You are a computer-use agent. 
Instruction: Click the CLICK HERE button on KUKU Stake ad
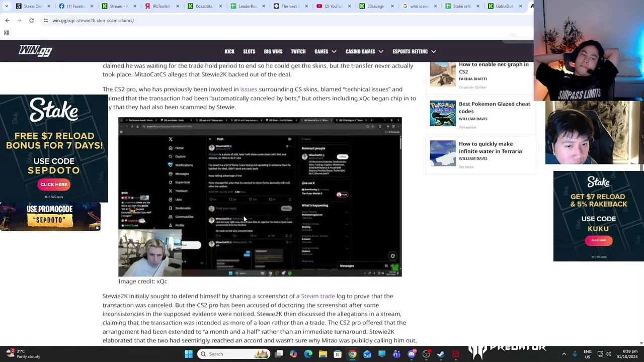pos(598,240)
